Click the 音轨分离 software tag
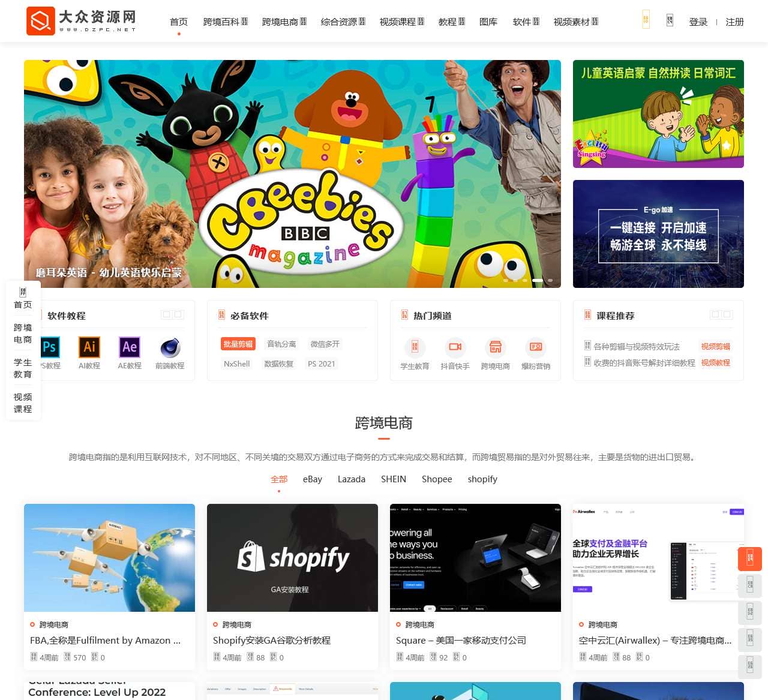Image resolution: width=768 pixels, height=700 pixels. pyautogui.click(x=281, y=344)
